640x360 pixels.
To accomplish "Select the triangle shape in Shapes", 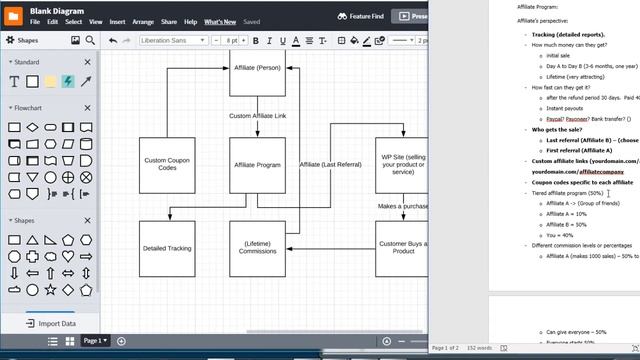I will [x=32, y=240].
